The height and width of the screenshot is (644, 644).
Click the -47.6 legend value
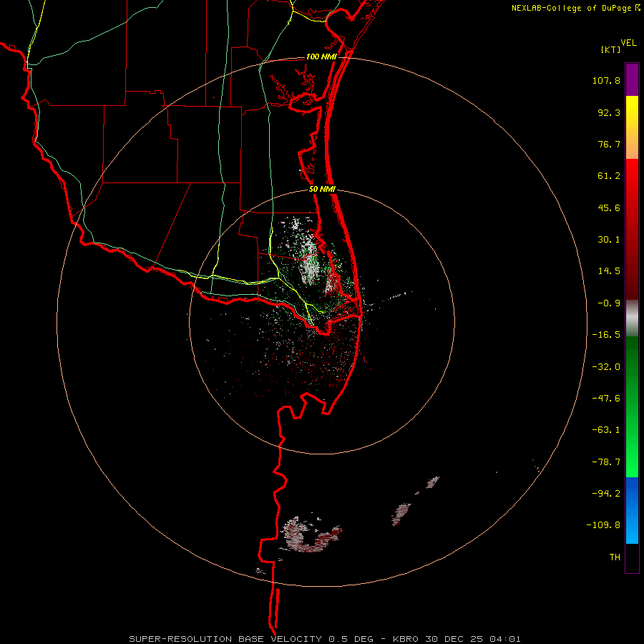(606, 399)
